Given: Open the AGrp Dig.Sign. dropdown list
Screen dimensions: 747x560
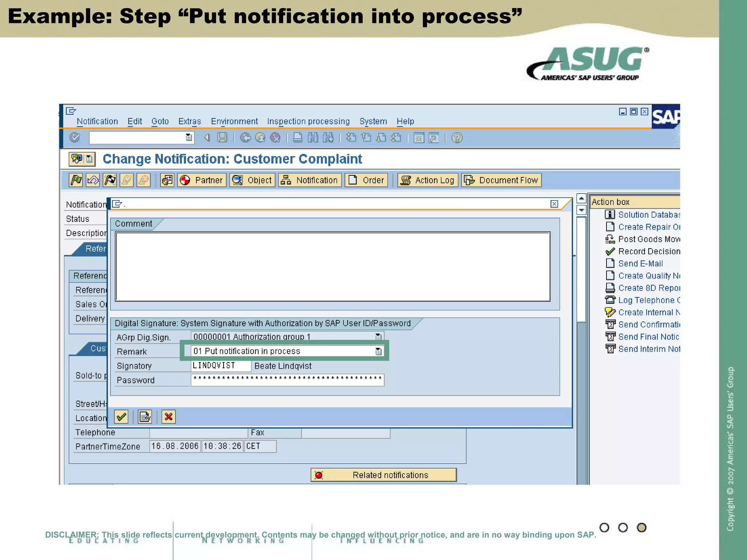Looking at the screenshot, I should tap(378, 336).
